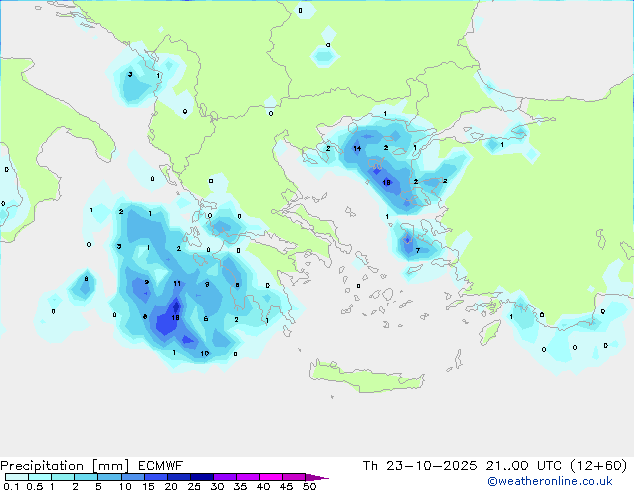This screenshot has width=634, height=490.
Task: Click the island of Rhodes on the map
Action: (x=490, y=332)
